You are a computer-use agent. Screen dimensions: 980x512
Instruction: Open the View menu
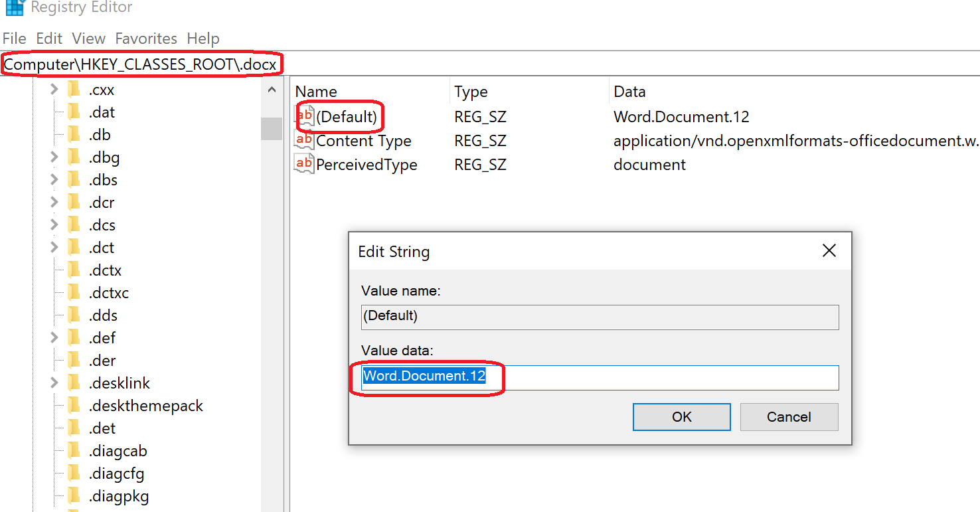click(89, 39)
